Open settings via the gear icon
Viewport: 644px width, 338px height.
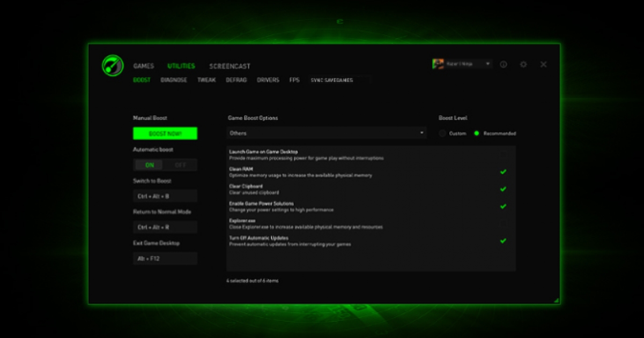[523, 64]
